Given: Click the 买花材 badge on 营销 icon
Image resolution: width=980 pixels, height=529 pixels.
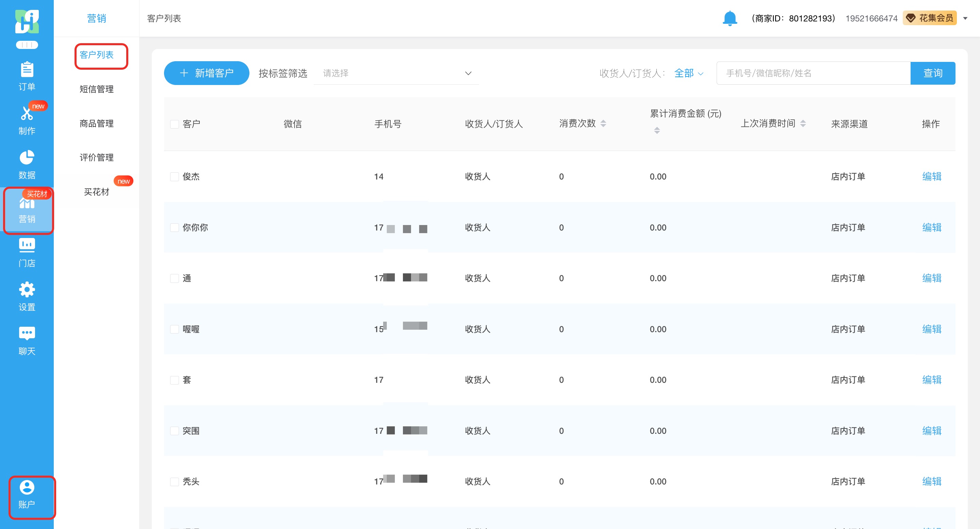Looking at the screenshot, I should [37, 194].
